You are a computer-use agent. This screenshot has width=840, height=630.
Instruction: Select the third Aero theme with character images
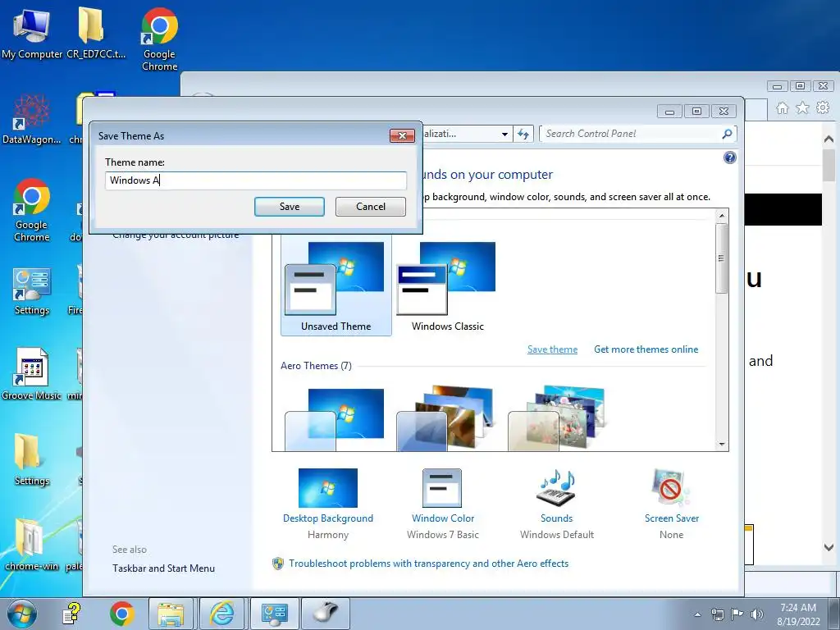[556, 418]
